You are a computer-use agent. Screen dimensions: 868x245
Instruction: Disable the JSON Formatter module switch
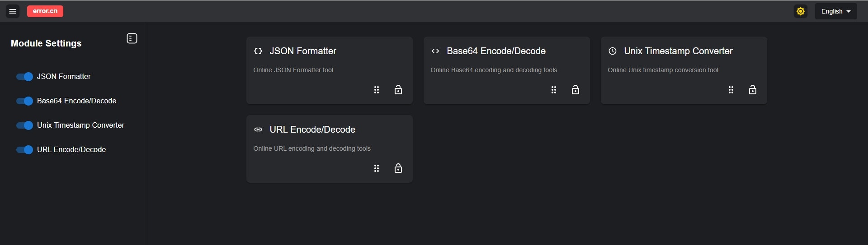24,77
